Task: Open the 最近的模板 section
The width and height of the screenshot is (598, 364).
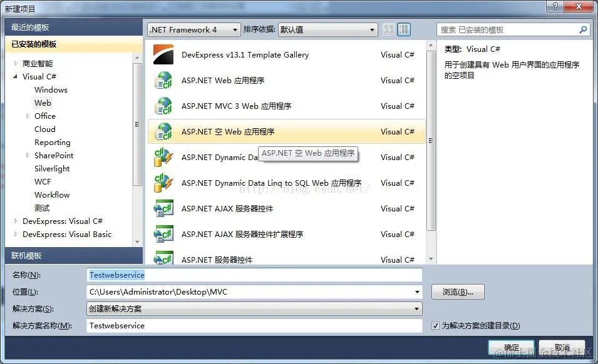Action: coord(74,28)
